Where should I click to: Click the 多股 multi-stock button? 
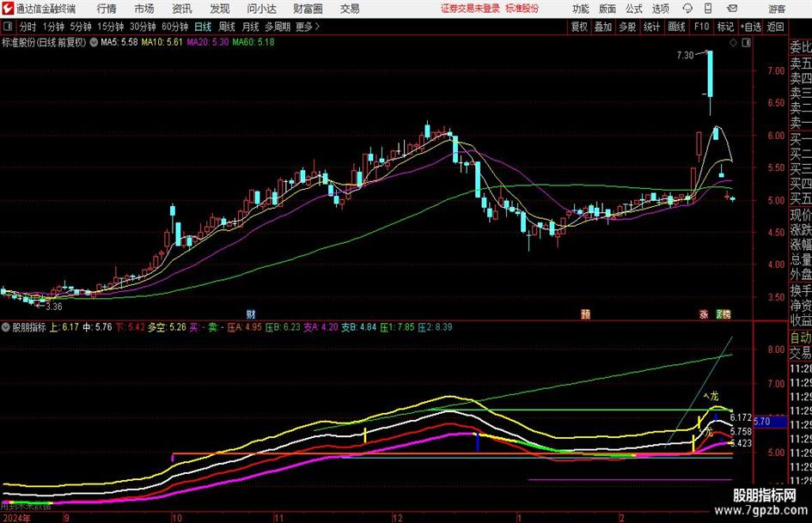coord(627,27)
